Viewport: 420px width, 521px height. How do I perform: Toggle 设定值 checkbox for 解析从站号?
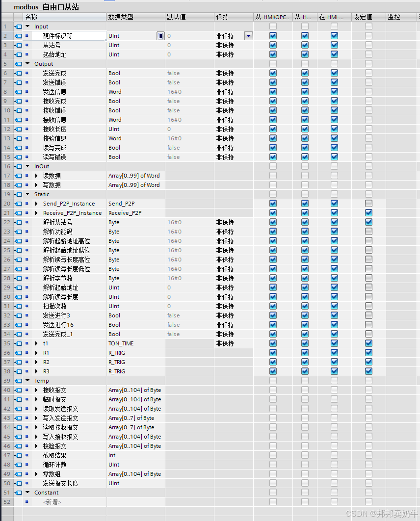click(368, 222)
